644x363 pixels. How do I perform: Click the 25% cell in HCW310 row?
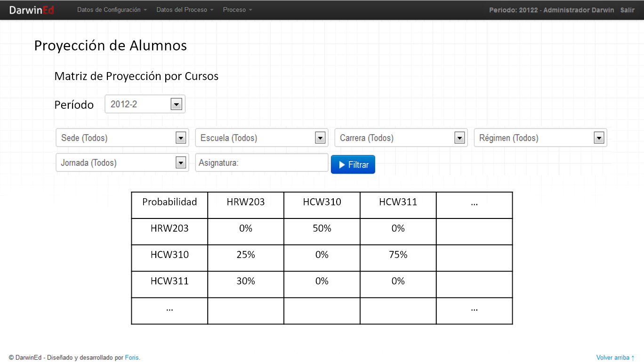coord(246,258)
